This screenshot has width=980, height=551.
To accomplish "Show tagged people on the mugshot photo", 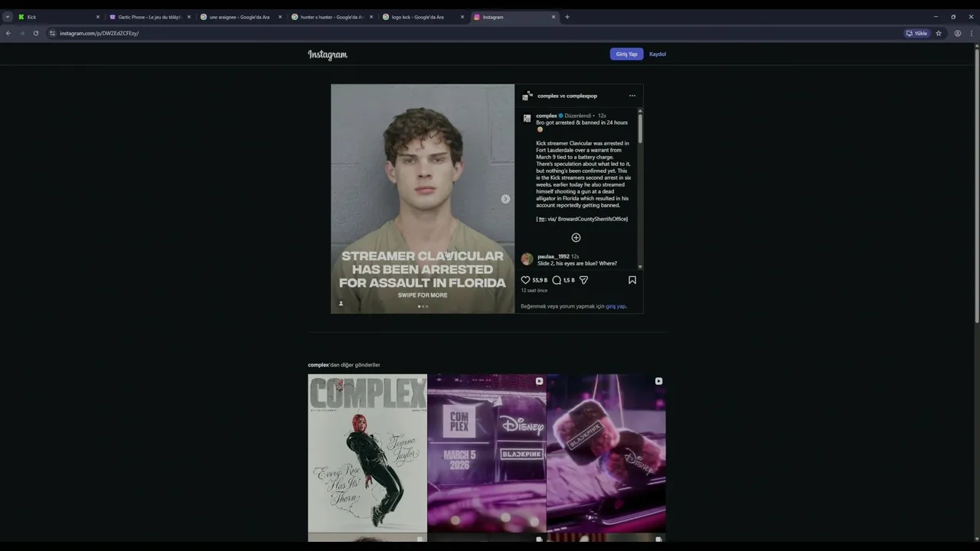I will (x=341, y=304).
